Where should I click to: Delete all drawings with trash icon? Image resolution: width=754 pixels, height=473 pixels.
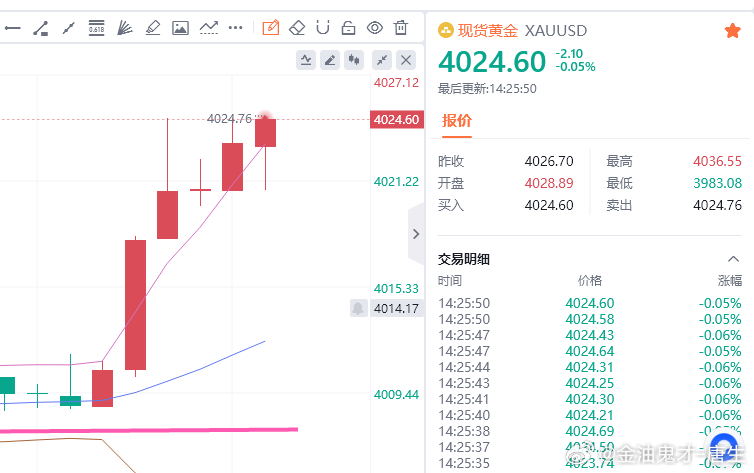pyautogui.click(x=401, y=27)
